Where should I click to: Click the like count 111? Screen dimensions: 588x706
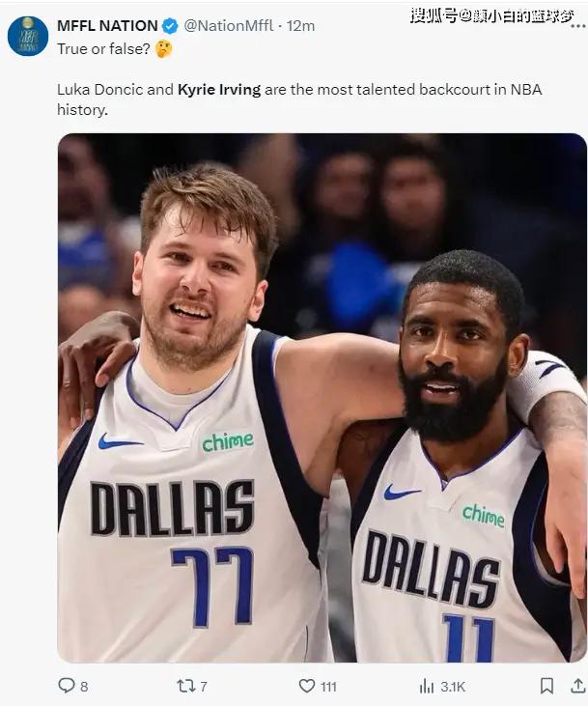pyautogui.click(x=328, y=687)
